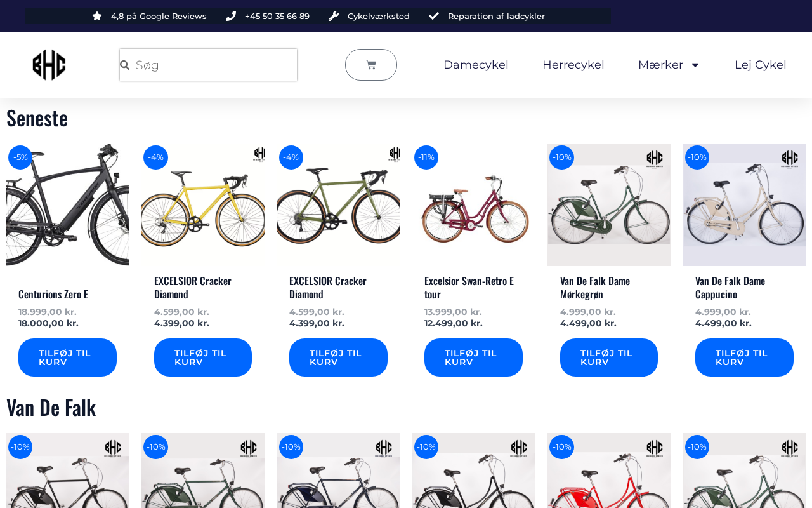Image resolution: width=812 pixels, height=508 pixels.
Task: Select the Mærker menu label
Action: click(x=660, y=65)
